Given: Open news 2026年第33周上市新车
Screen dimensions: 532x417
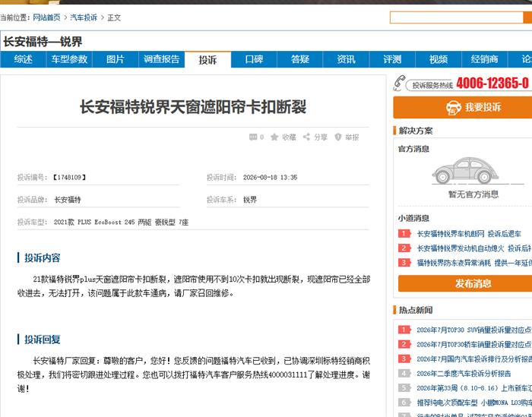Looking at the screenshot, I should tap(474, 388).
